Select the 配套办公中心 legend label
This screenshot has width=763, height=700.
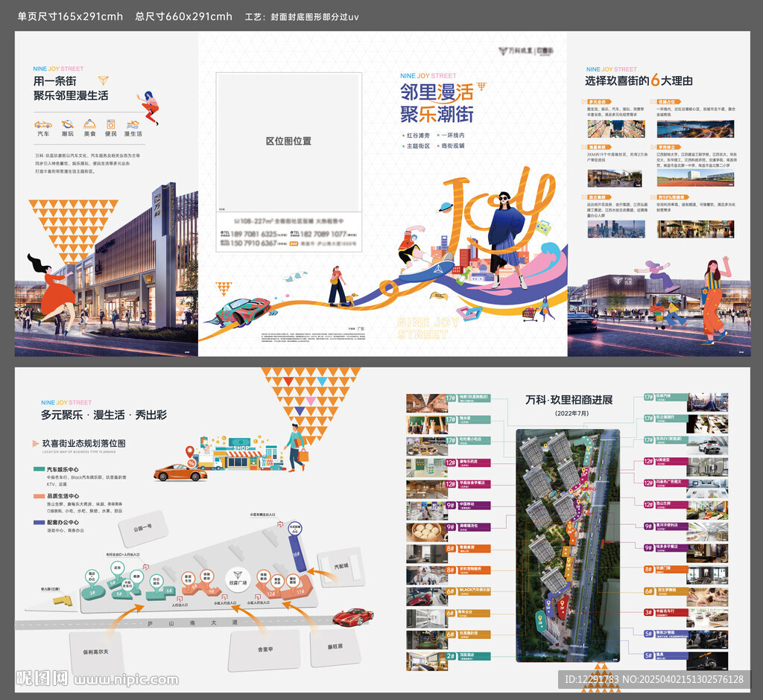63,523
